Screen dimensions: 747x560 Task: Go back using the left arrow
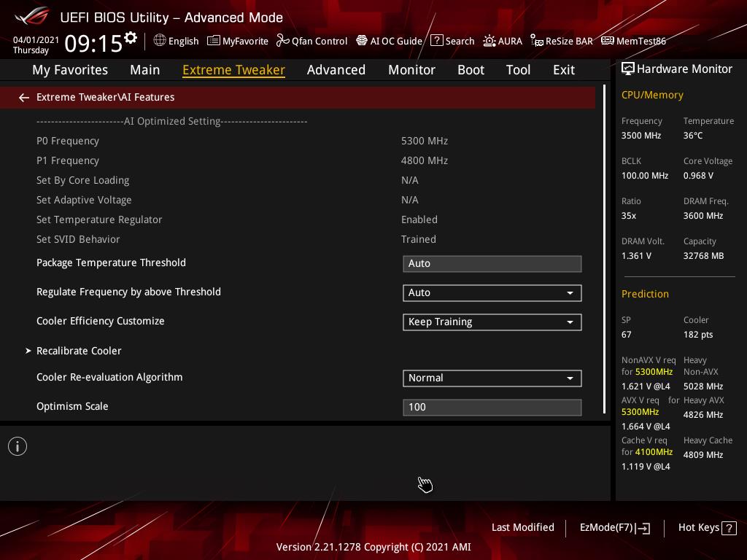click(24, 97)
